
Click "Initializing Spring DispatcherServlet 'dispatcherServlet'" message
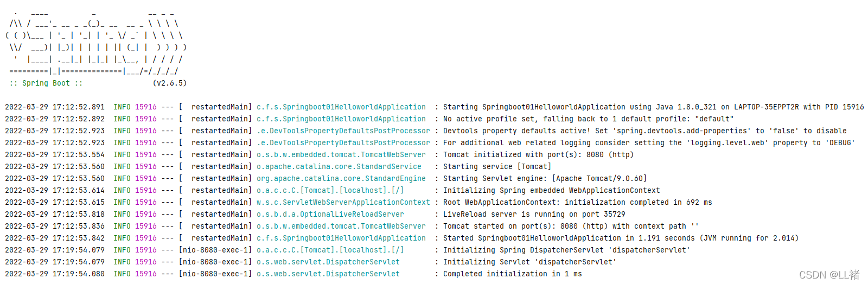(x=567, y=250)
